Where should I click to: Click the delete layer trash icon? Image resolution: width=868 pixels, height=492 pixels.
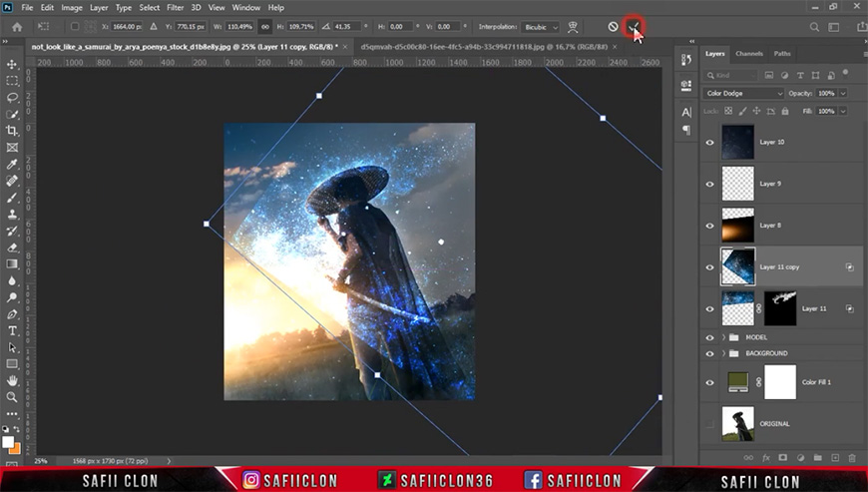[x=852, y=458]
